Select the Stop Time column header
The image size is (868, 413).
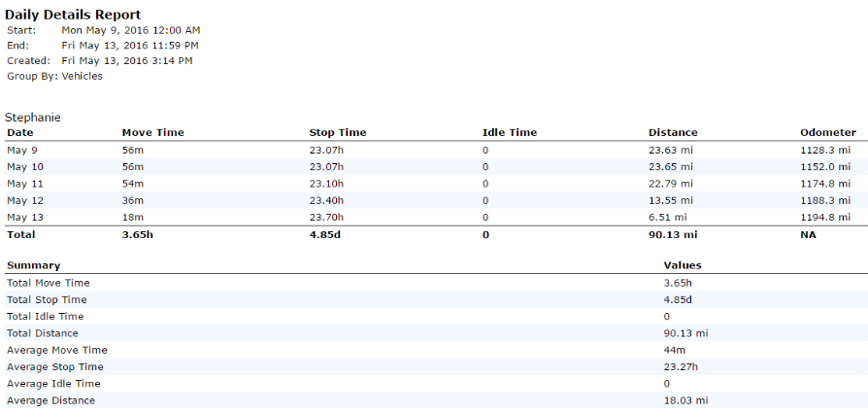338,132
